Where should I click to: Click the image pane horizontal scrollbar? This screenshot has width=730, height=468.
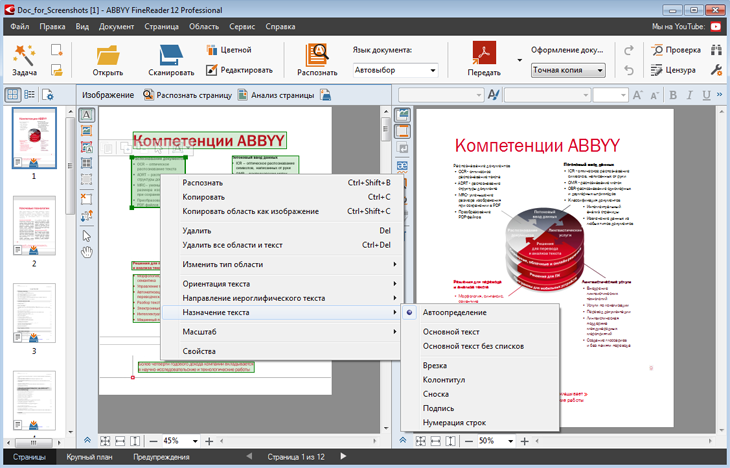(x=298, y=441)
